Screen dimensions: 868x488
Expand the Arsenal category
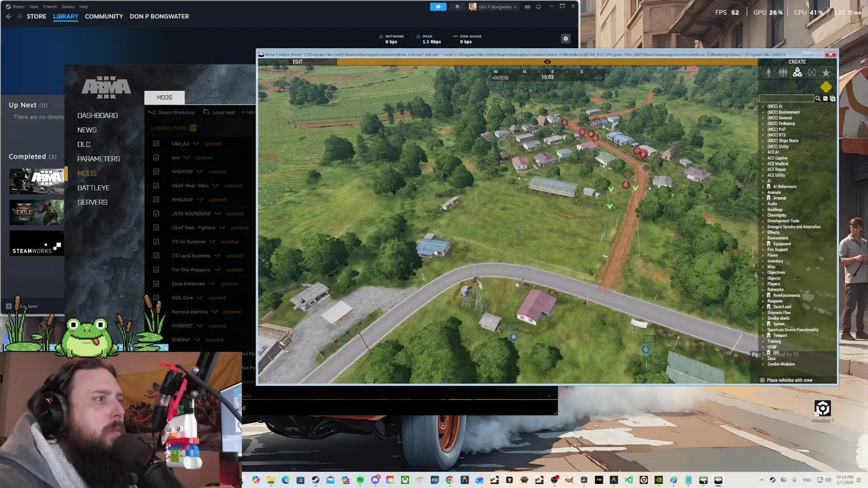(x=763, y=198)
